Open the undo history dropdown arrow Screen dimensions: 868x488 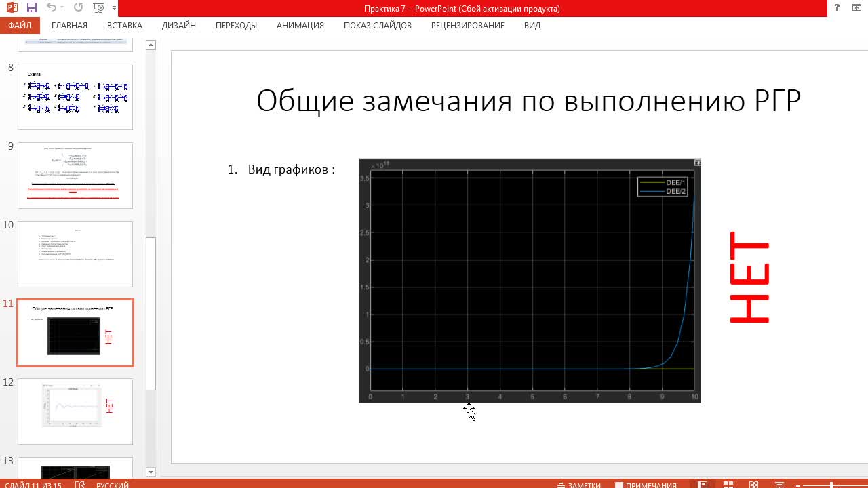point(64,8)
